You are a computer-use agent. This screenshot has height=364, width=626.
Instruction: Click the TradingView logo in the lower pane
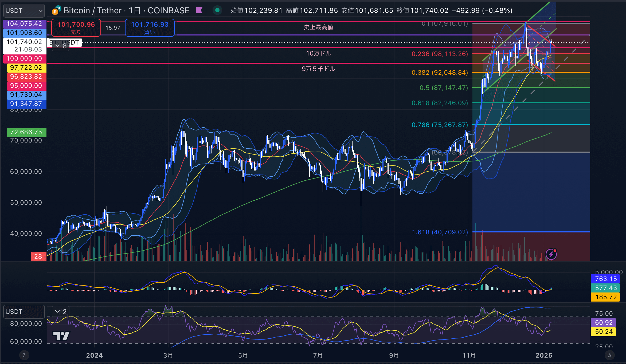click(61, 336)
